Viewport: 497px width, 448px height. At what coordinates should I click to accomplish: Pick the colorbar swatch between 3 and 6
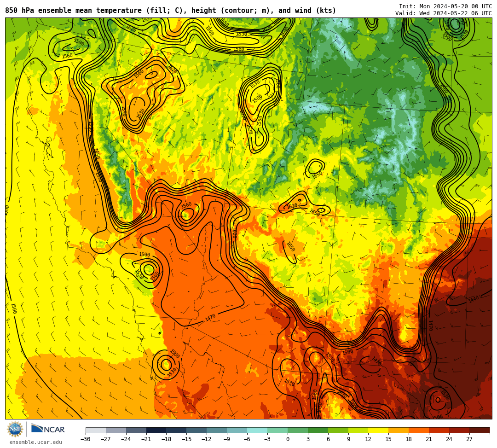point(318,430)
